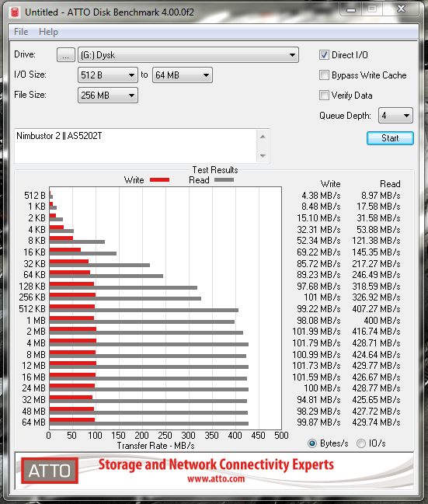This screenshot has width=428, height=504.
Task: Click the gray Read legend swatch
Action: click(224, 180)
